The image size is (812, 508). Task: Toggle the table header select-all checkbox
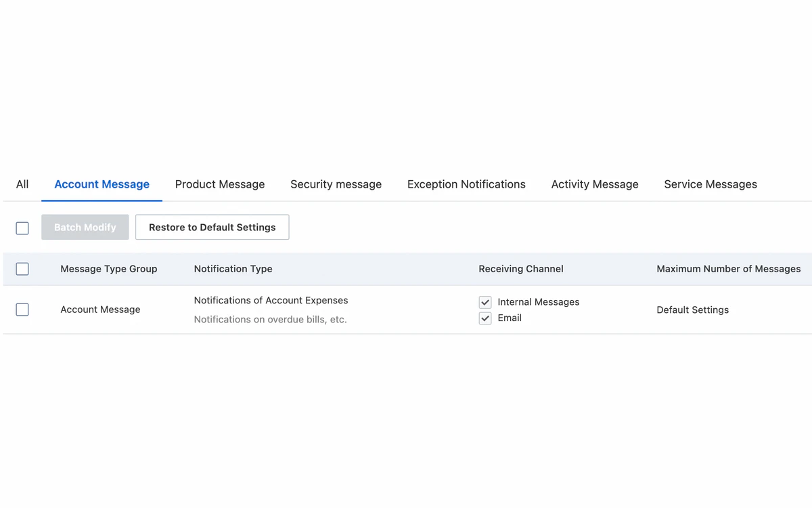pos(22,269)
